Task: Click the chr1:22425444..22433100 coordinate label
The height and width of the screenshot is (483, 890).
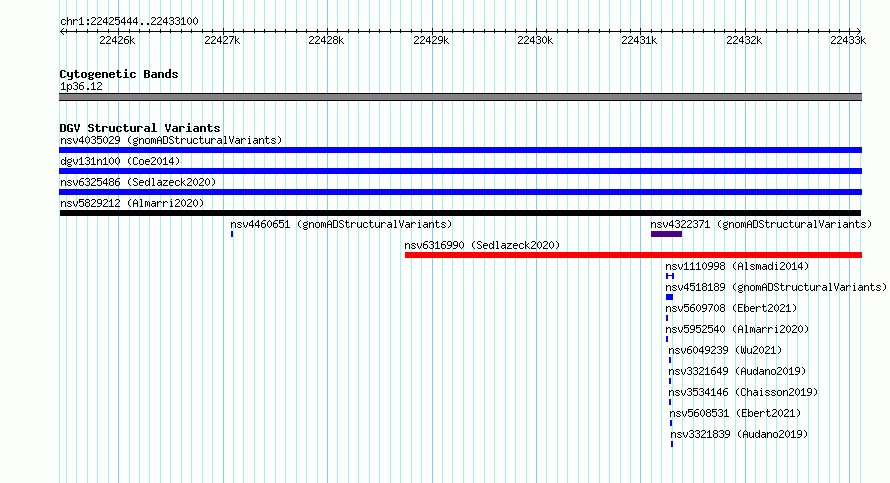Action: [129, 21]
